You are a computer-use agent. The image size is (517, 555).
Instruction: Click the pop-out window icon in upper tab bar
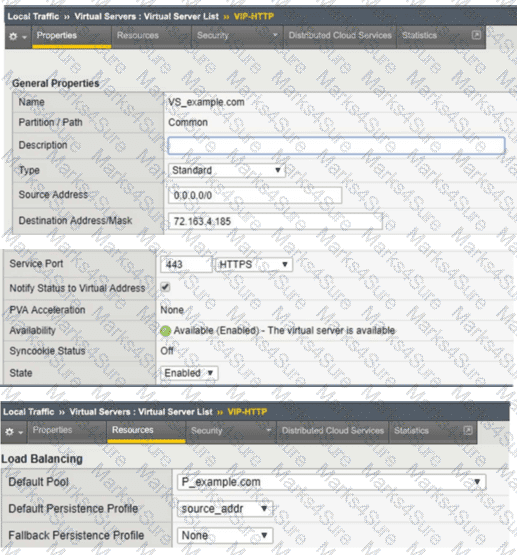pos(476,35)
